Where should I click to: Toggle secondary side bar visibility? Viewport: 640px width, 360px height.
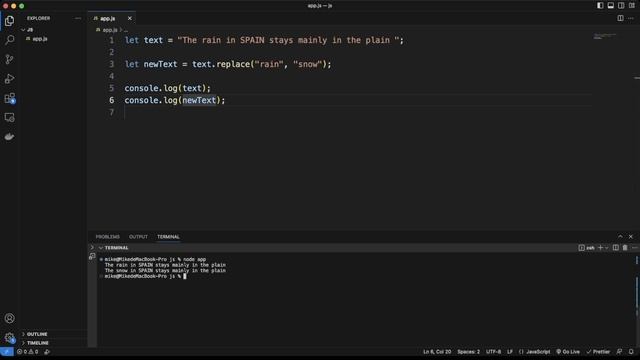621,6
